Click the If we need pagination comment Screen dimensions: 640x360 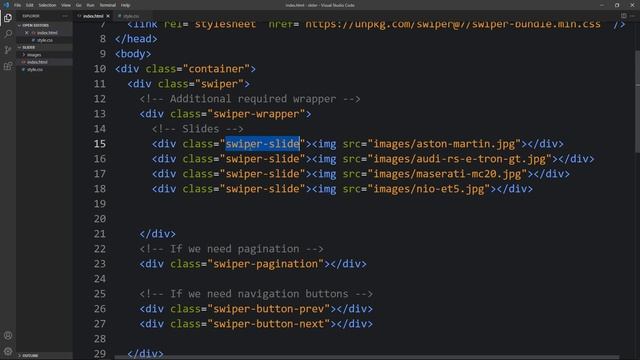[x=231, y=249]
